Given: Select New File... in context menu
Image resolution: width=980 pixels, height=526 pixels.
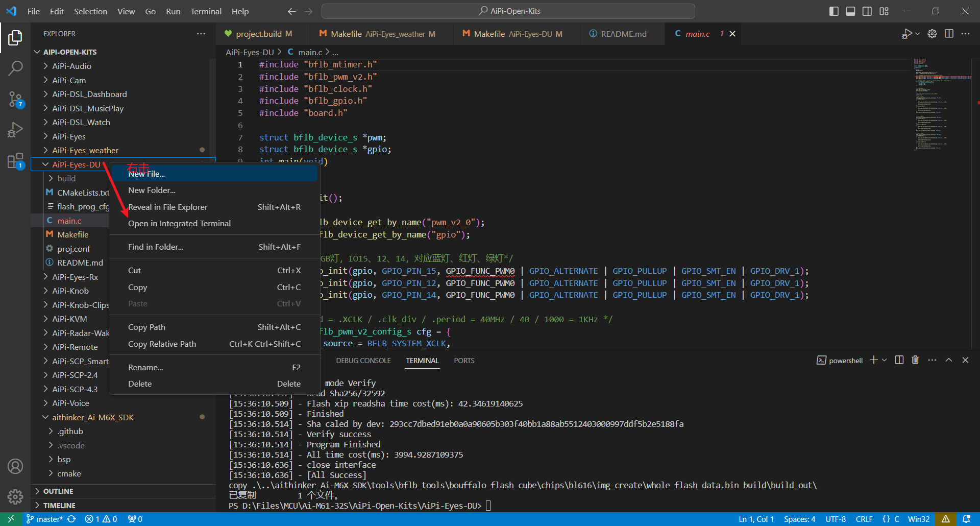Looking at the screenshot, I should click(214, 174).
